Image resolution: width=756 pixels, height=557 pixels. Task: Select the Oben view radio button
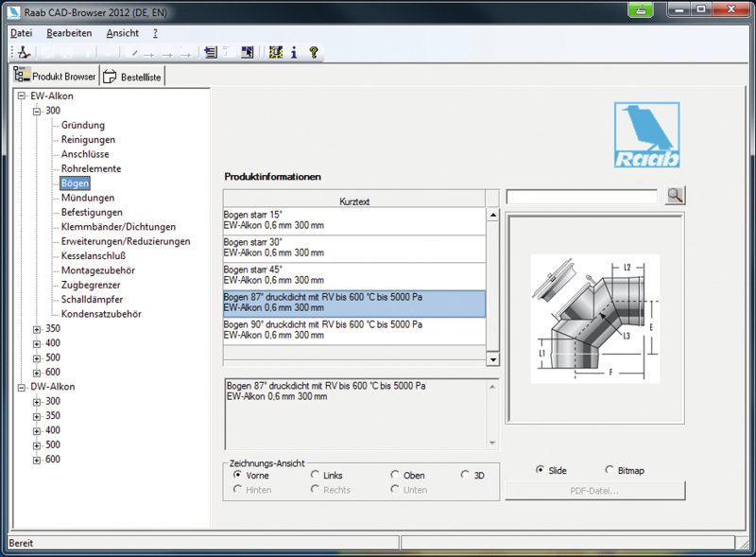[x=395, y=475]
